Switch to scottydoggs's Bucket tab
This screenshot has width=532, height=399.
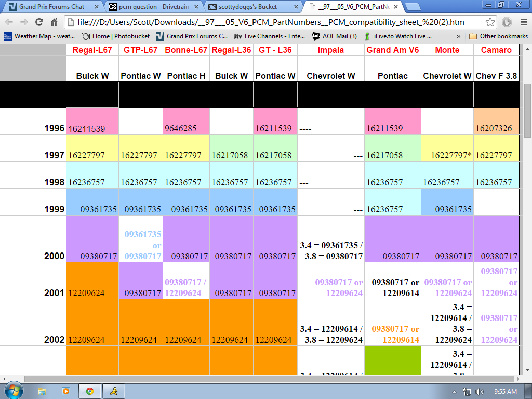[x=253, y=7]
